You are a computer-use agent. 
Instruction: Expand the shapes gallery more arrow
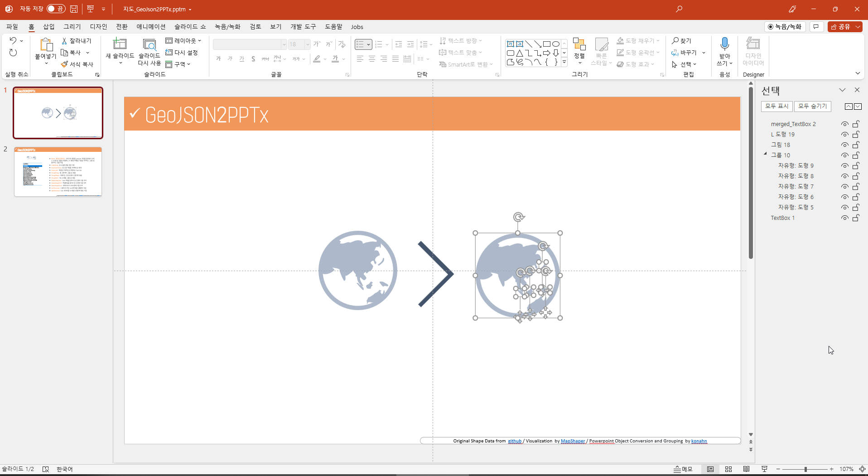564,62
